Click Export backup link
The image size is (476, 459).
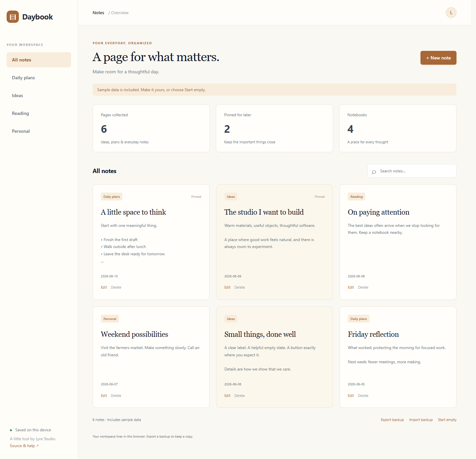[x=392, y=420]
